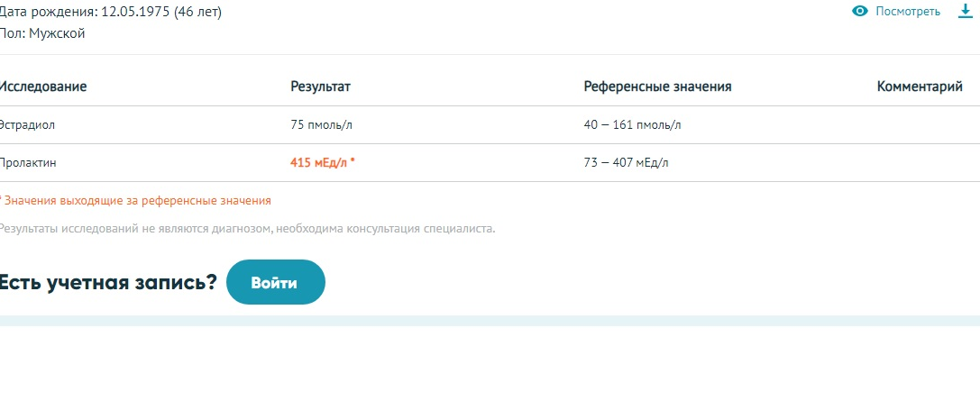Click the eye icon beside Посмотреть
980x410 pixels.
[x=860, y=12]
